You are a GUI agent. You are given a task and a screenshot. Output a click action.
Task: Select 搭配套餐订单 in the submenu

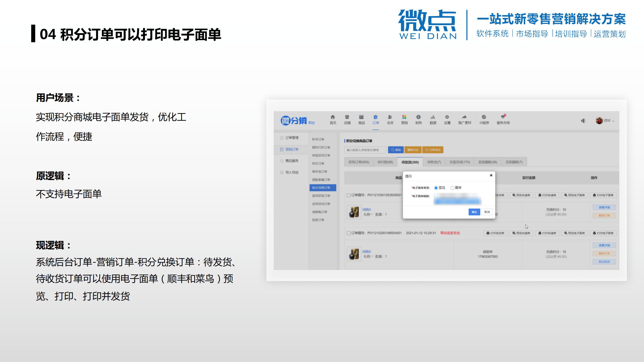point(321,180)
